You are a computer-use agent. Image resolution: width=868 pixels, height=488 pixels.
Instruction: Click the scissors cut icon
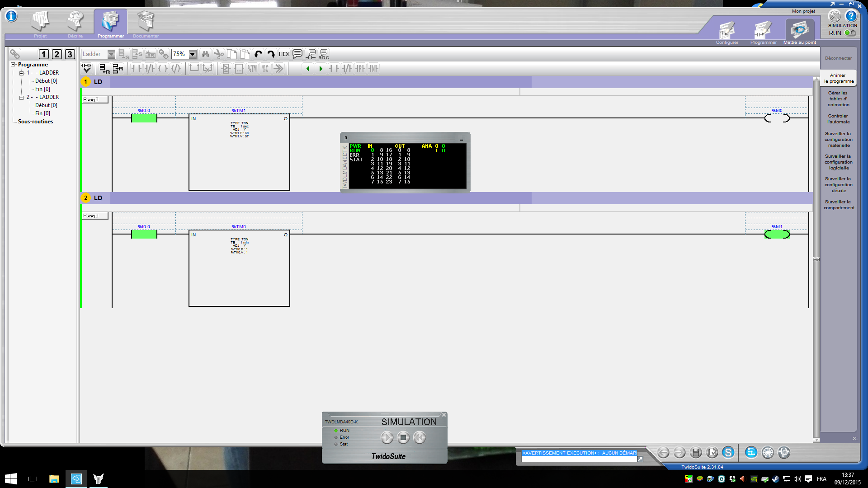tap(219, 54)
